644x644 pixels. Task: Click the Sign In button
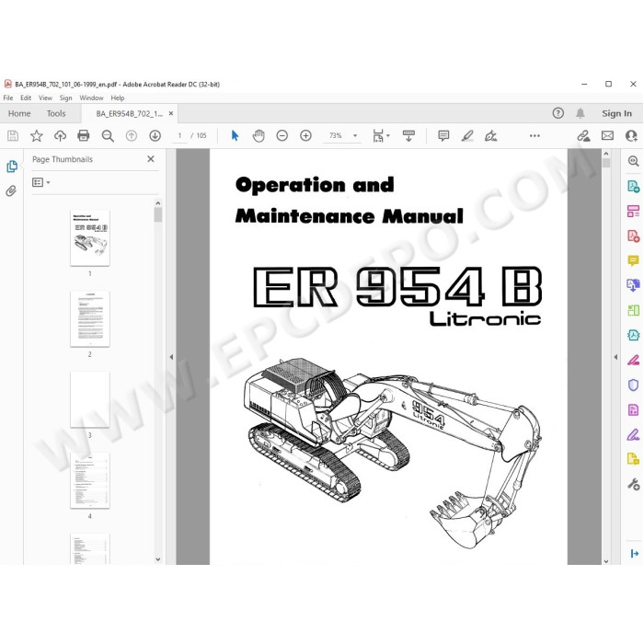(x=616, y=113)
